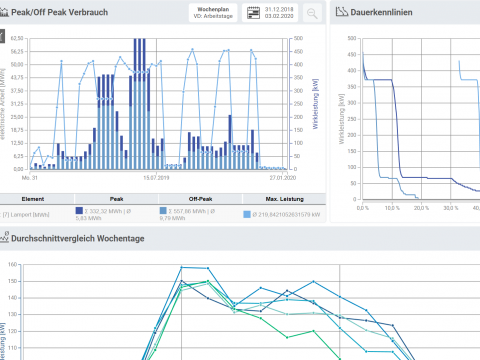Click the calendar icon in date range button

point(253,13)
